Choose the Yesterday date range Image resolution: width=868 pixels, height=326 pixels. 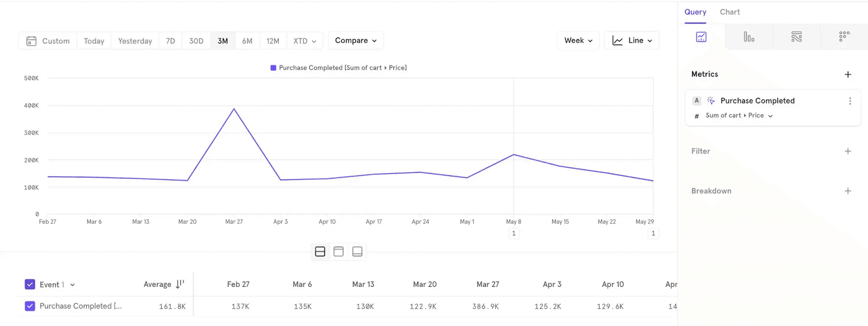click(x=135, y=41)
